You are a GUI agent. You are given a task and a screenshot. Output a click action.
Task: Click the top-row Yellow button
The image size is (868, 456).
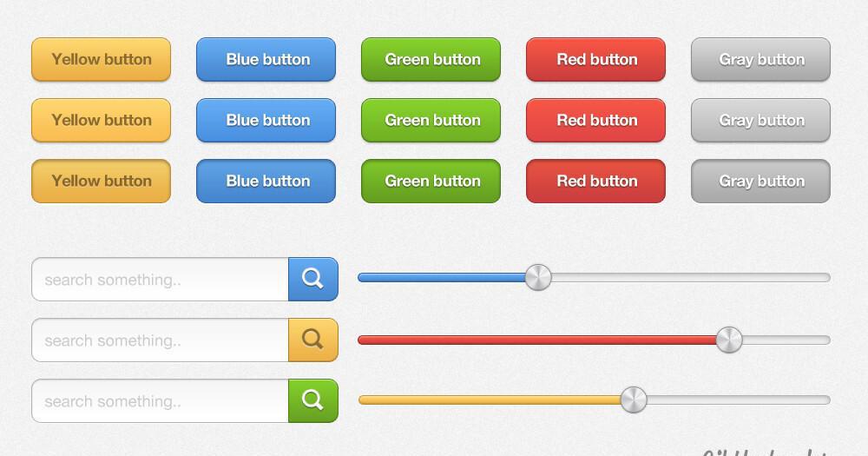click(101, 59)
